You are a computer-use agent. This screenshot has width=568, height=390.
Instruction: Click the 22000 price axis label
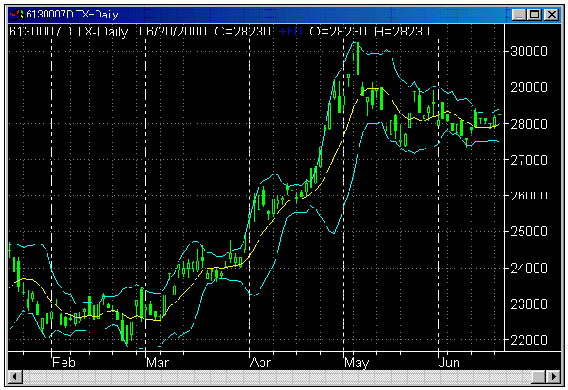[529, 340]
